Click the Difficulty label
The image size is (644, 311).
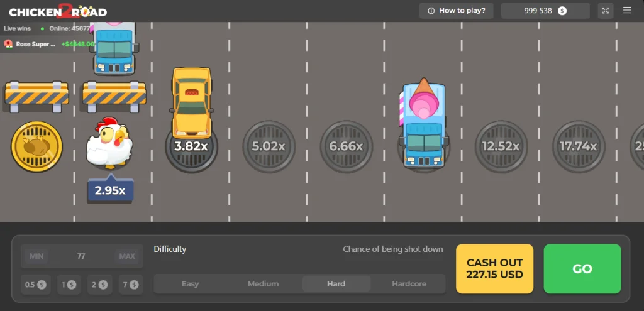170,249
